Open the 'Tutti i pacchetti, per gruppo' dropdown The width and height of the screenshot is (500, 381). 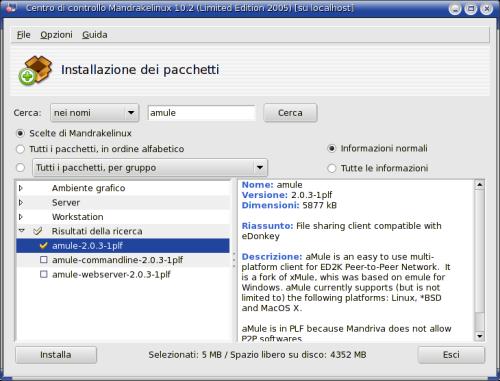pos(150,168)
